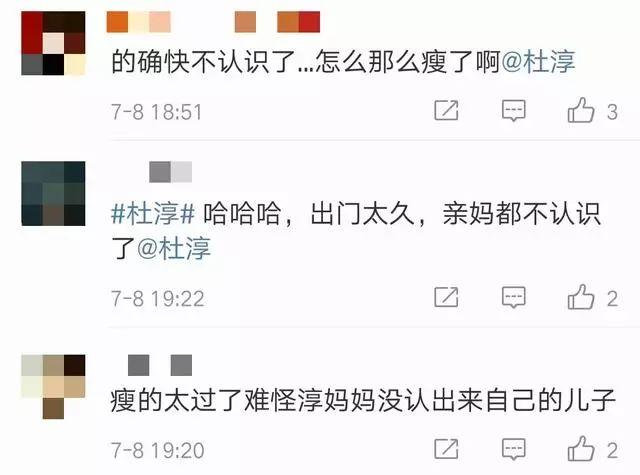Screen dimensions: 640x475
Task: Open @杜淳 mention in second comment
Action: pyautogui.click(x=174, y=248)
